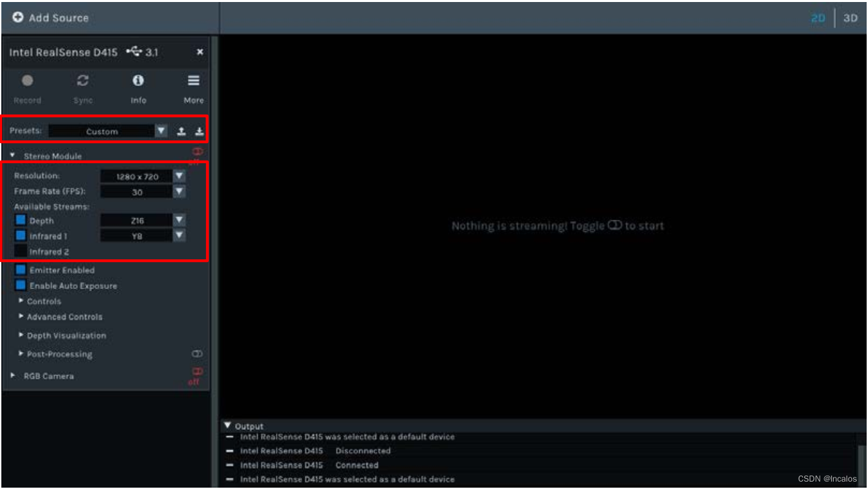868x489 pixels.
Task: Close the Intel RealSense D415 device panel
Action: [x=200, y=52]
